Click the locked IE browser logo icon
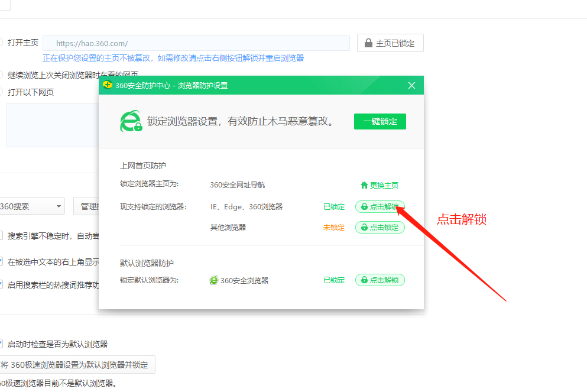Screen dimensions: 587x392 [131, 121]
